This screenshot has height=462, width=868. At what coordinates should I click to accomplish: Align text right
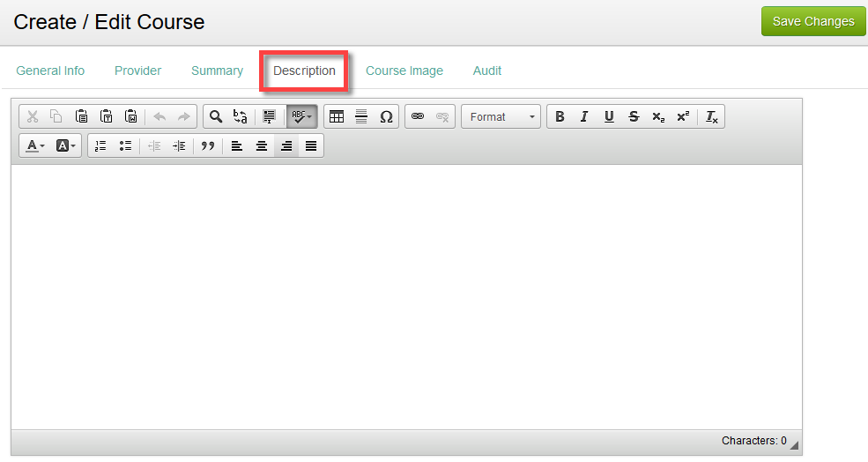[286, 145]
